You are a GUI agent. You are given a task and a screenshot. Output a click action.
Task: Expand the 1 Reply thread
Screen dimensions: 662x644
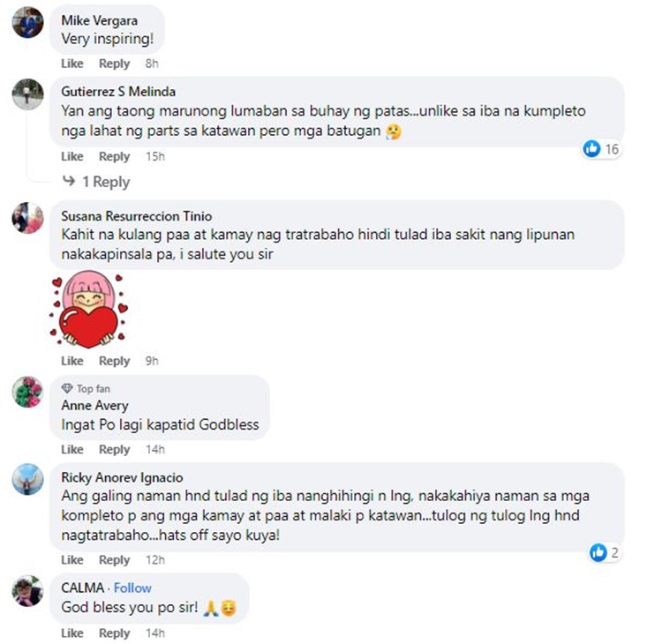click(x=96, y=182)
